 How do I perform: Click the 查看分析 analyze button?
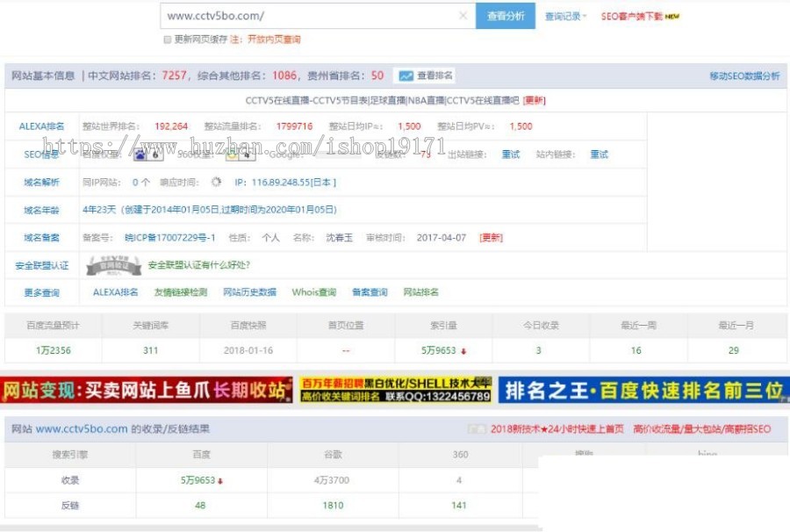506,15
